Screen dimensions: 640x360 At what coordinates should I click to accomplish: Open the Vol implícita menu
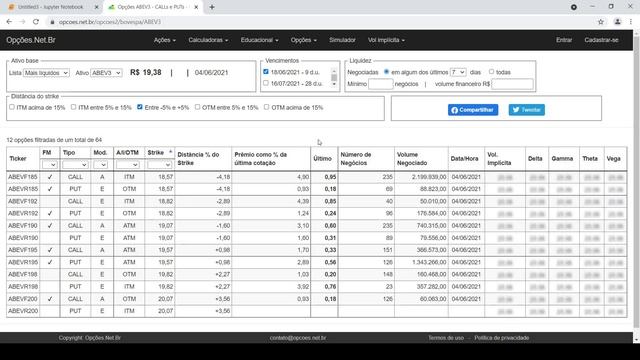tap(386, 40)
